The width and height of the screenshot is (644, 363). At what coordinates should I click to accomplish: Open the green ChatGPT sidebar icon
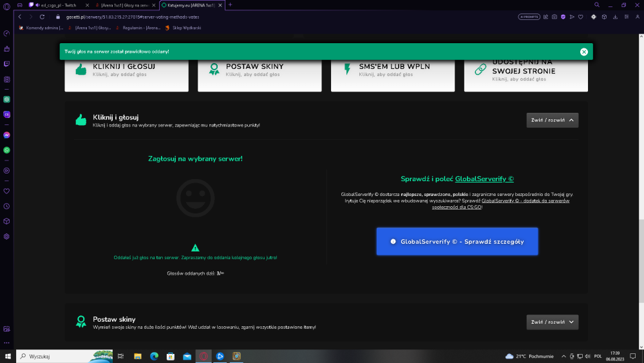click(x=6, y=99)
